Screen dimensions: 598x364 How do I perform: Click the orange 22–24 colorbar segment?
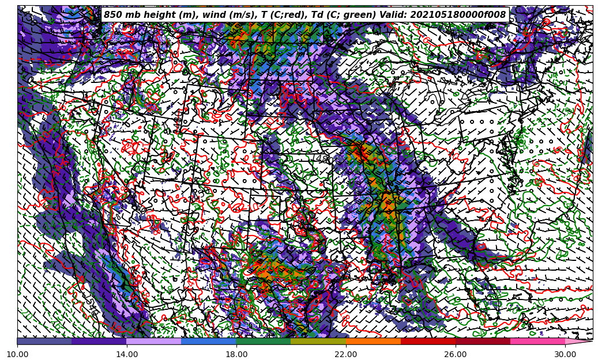(x=373, y=341)
